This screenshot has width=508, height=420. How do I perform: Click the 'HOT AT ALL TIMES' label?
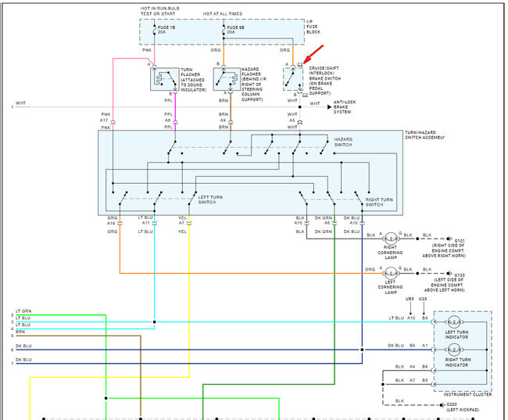(223, 13)
